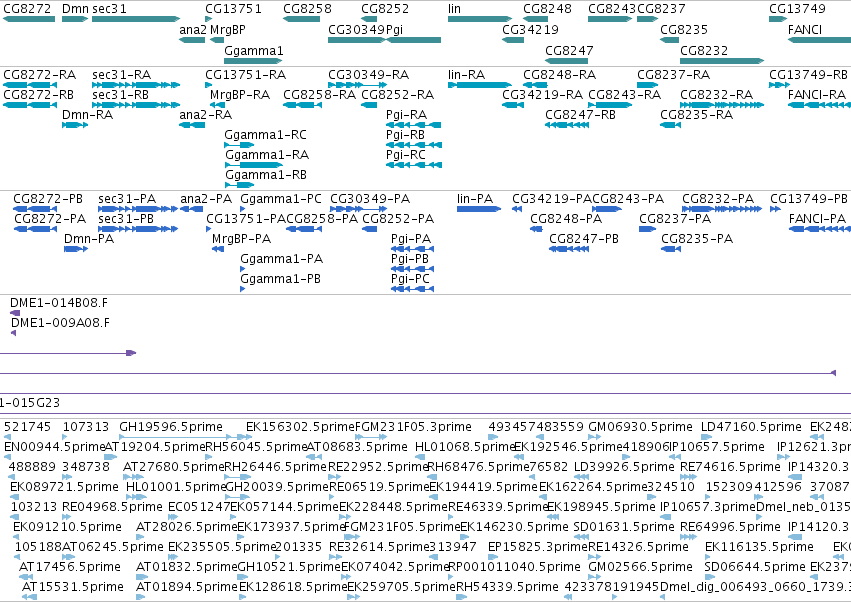Open transcript 'CG8272-RB'
This screenshot has height=602, width=851.
coord(38,94)
